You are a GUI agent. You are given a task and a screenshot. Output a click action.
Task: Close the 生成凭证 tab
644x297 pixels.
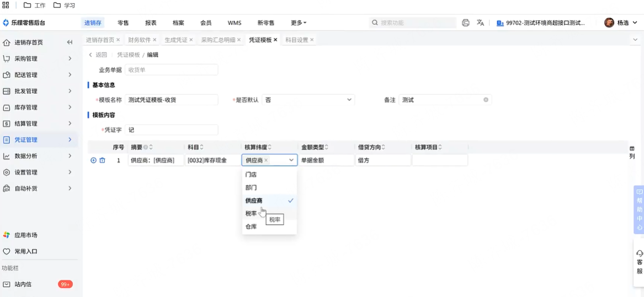191,40
